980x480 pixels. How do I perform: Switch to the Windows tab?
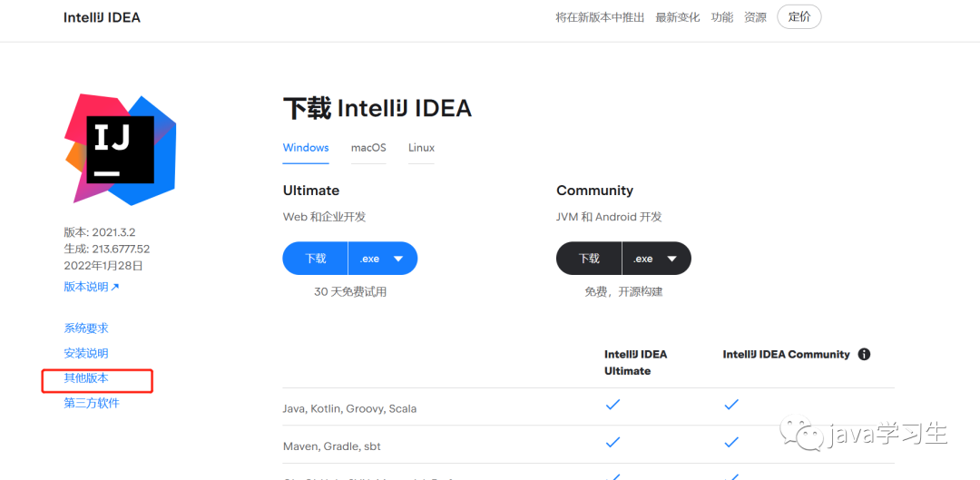(x=305, y=148)
